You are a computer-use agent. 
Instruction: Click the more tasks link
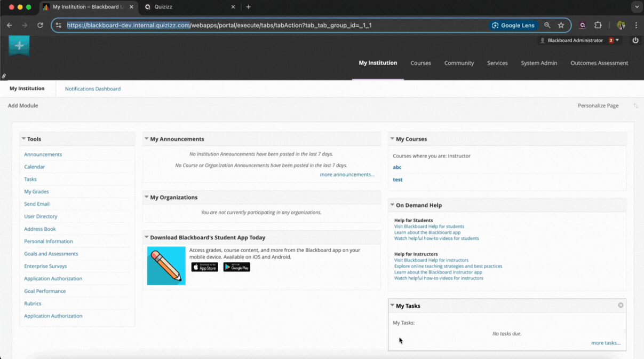pos(606,343)
